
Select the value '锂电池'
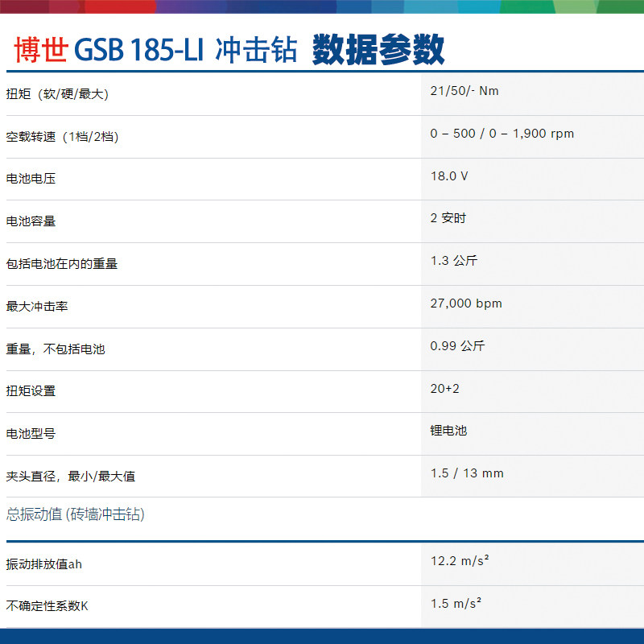[448, 431]
